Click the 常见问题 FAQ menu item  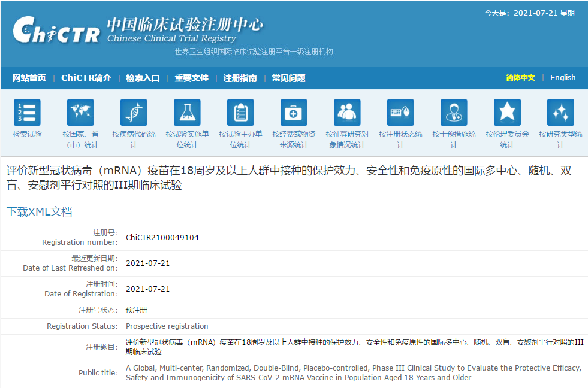[x=288, y=78]
